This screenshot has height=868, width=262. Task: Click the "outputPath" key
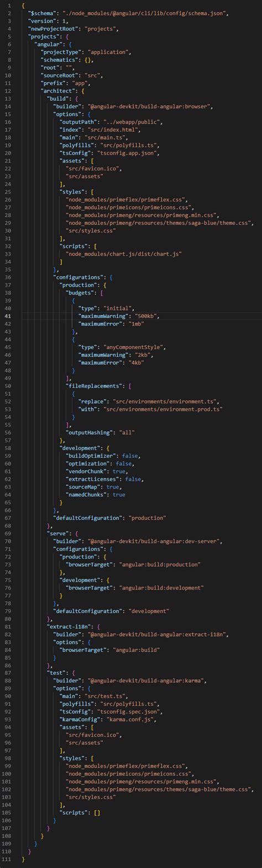(x=78, y=122)
